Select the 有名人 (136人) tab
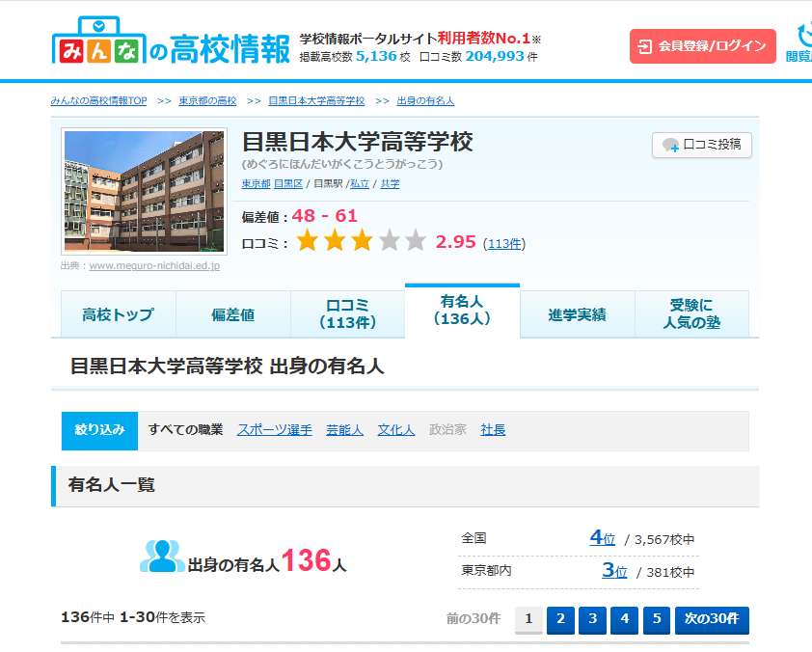The height and width of the screenshot is (652, 812). [x=462, y=311]
